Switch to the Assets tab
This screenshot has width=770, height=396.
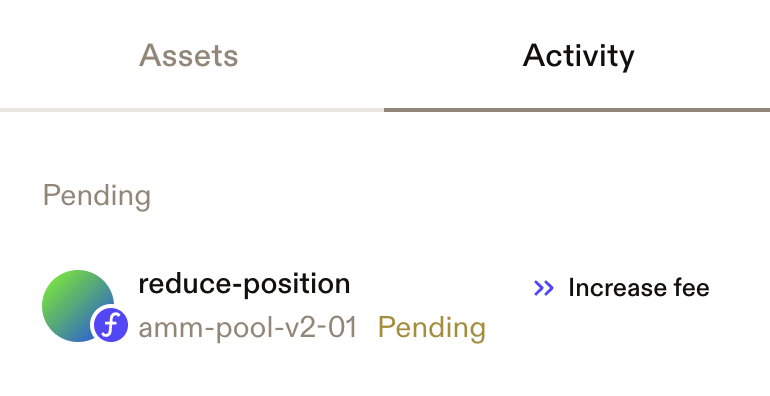192,55
